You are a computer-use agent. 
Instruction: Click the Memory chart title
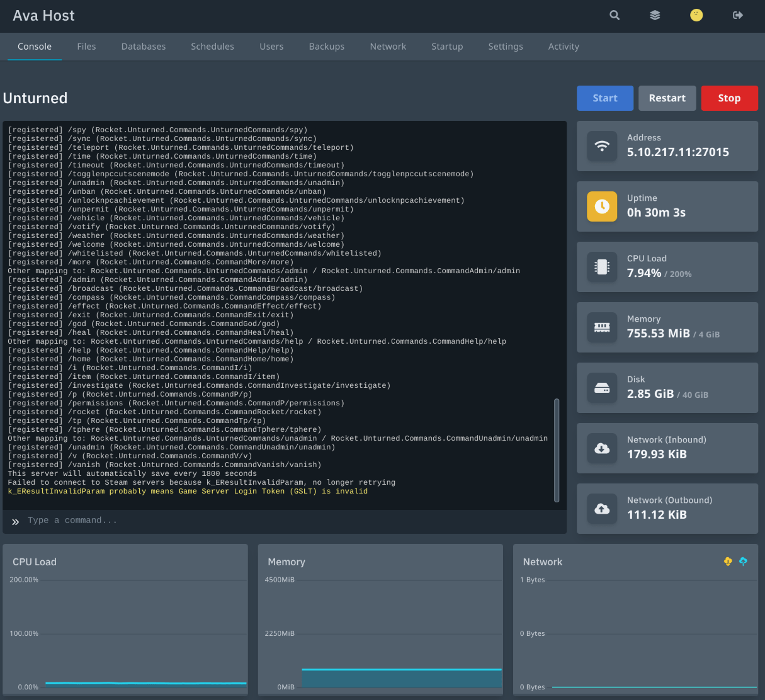click(286, 562)
